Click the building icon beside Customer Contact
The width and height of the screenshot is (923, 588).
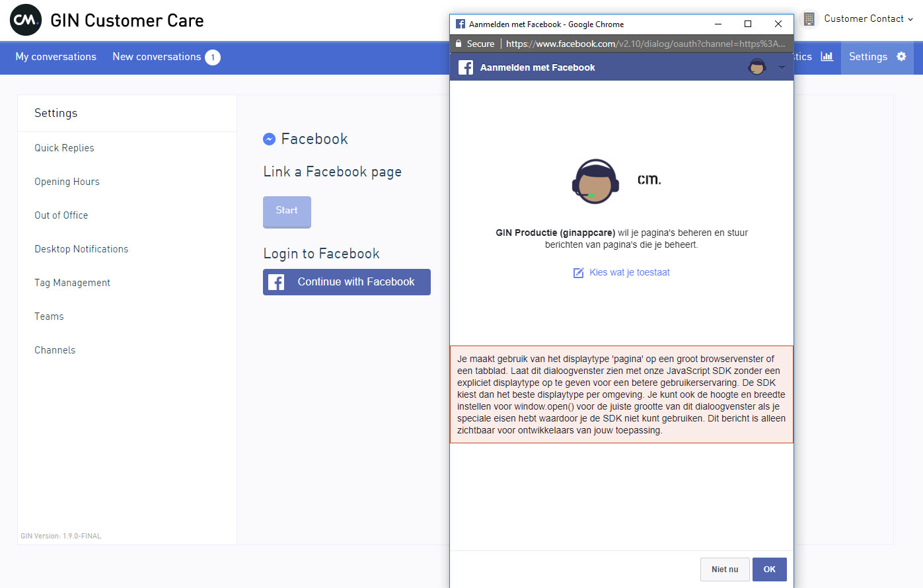pyautogui.click(x=809, y=19)
